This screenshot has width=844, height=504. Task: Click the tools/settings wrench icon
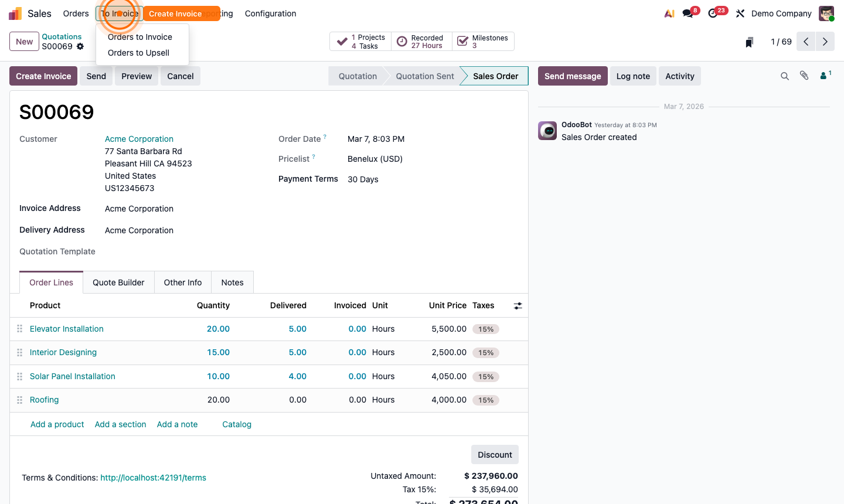pyautogui.click(x=740, y=13)
